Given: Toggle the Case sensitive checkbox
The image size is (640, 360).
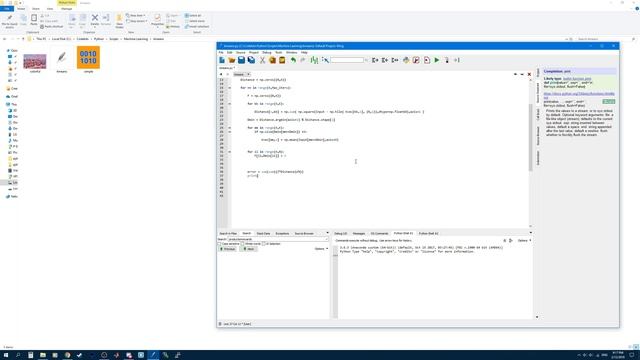Looking at the screenshot, I should pos(219,244).
